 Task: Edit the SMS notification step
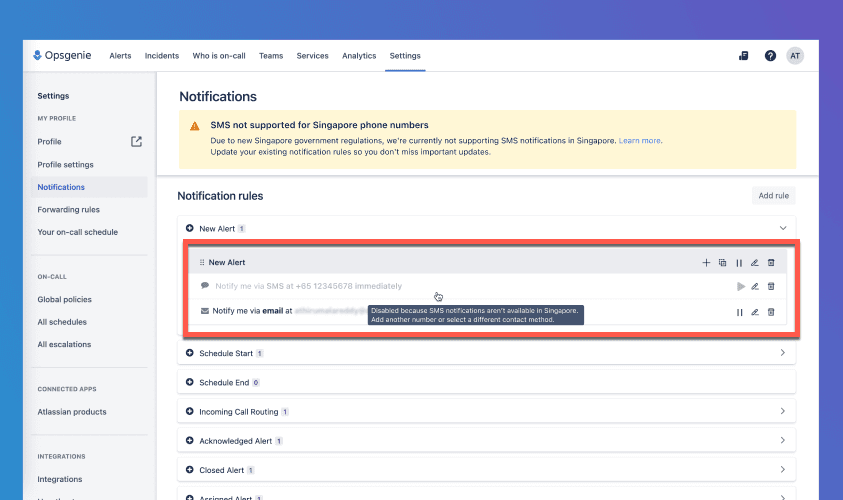755,287
